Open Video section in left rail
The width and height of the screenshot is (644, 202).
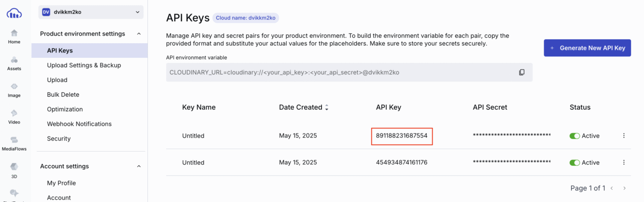pyautogui.click(x=14, y=117)
